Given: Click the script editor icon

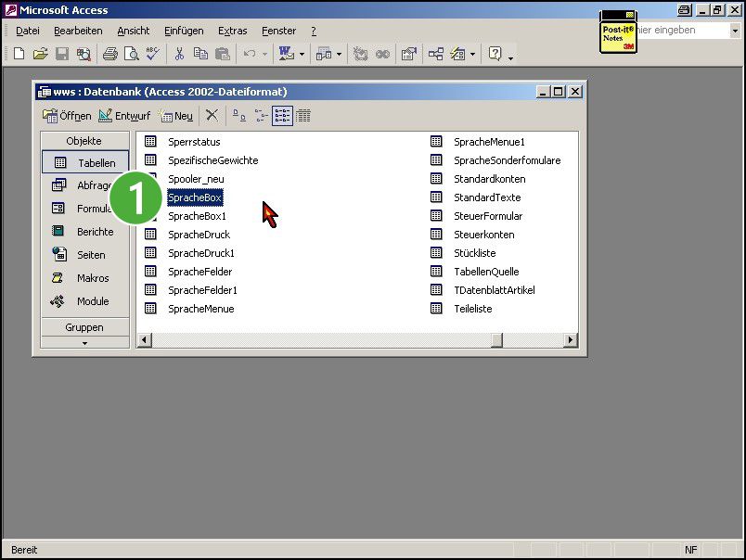Looking at the screenshot, I should point(382,54).
